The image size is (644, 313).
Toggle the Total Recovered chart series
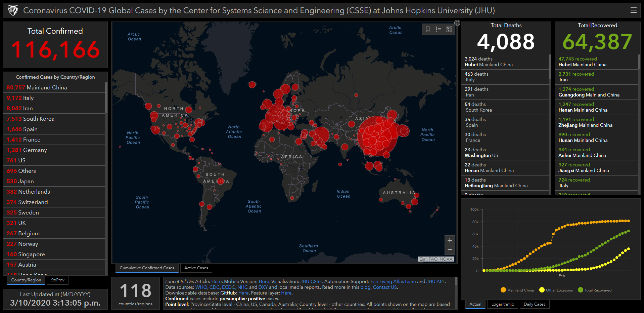click(x=594, y=290)
